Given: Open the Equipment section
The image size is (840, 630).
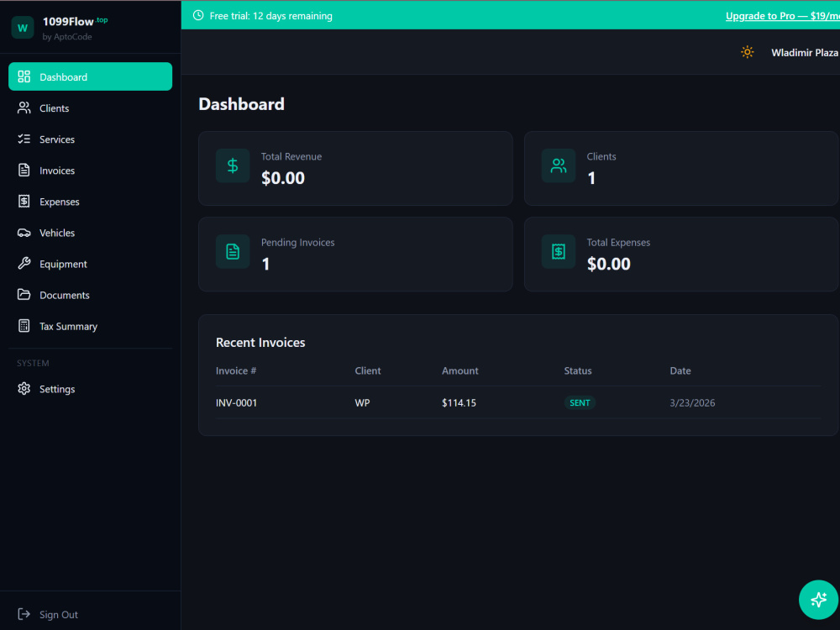Looking at the screenshot, I should point(91,264).
